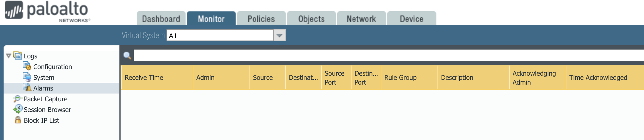Click the Session Browser icon
644x140 pixels.
pos(18,109)
